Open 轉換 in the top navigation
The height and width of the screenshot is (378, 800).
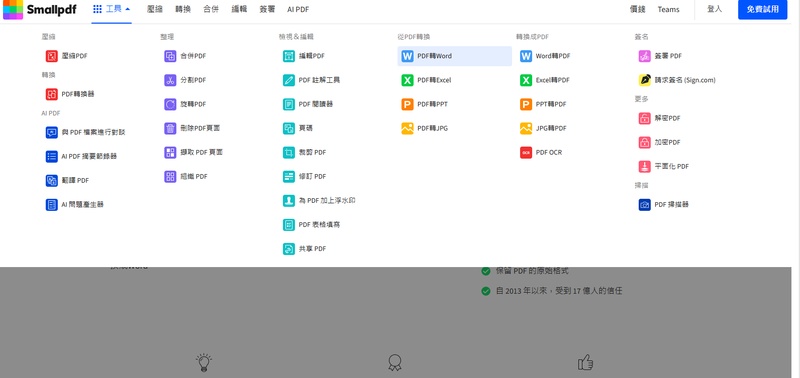click(x=183, y=9)
